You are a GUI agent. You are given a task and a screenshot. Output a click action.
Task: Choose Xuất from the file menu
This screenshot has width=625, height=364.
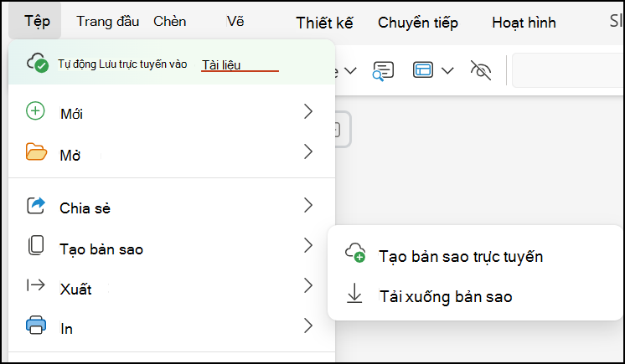click(172, 286)
